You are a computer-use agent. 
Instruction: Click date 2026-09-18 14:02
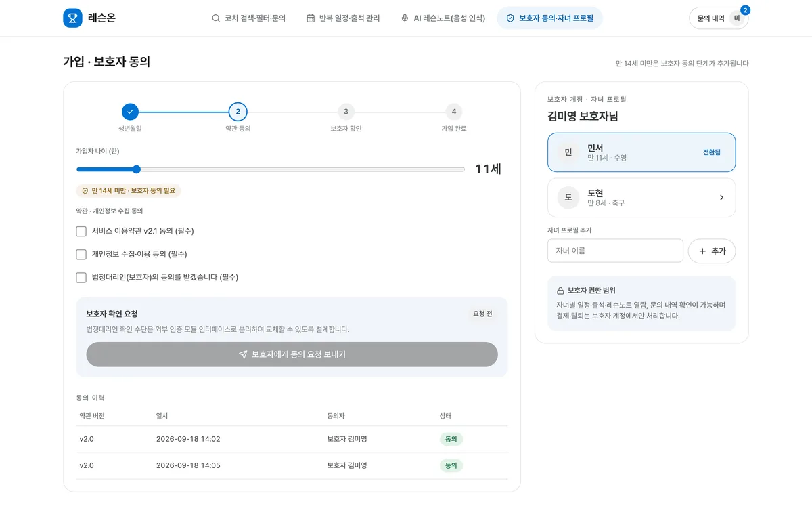click(188, 439)
